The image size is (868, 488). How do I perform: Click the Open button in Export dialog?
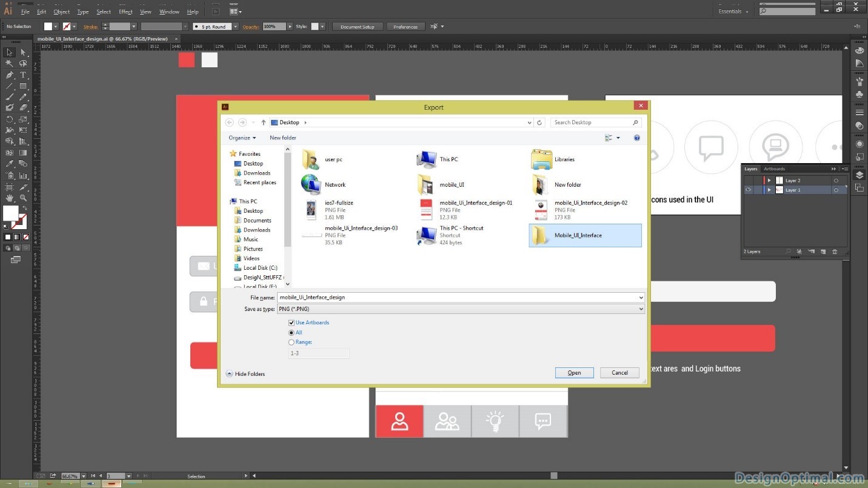(x=574, y=373)
